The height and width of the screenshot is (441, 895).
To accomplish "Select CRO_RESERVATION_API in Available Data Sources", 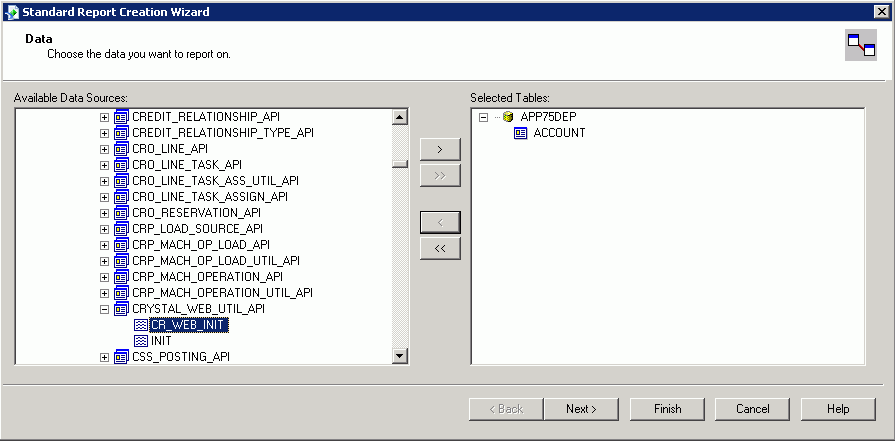I will tap(196, 213).
